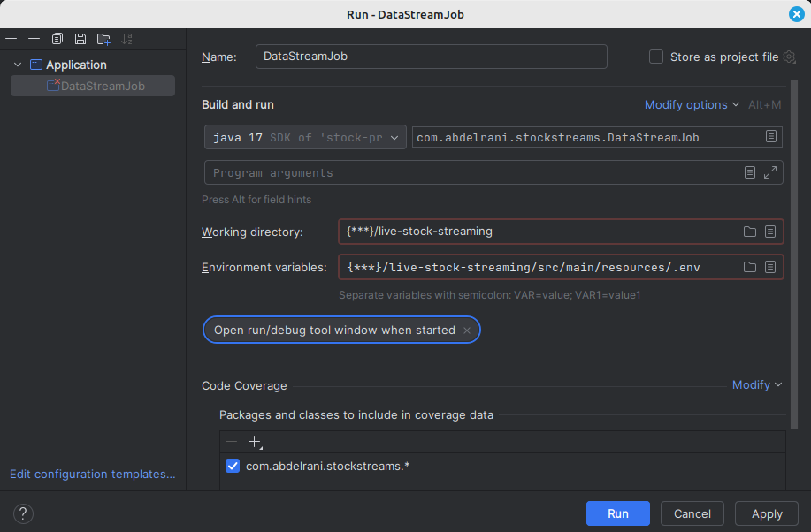
Task: Edit environment variables list icon
Action: [770, 267]
